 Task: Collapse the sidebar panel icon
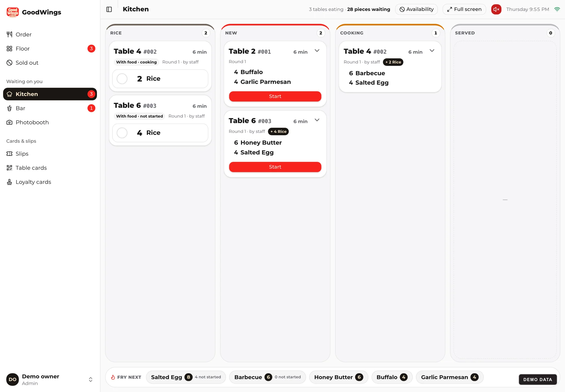(109, 9)
